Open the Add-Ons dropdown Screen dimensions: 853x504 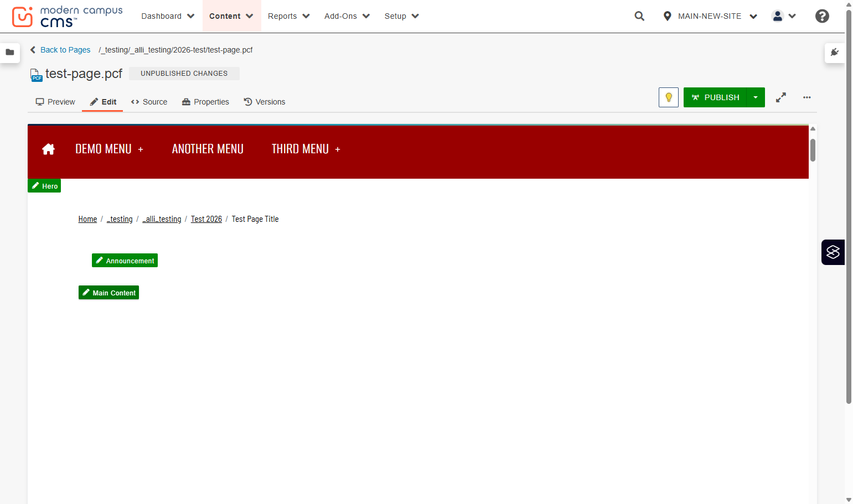tap(347, 16)
